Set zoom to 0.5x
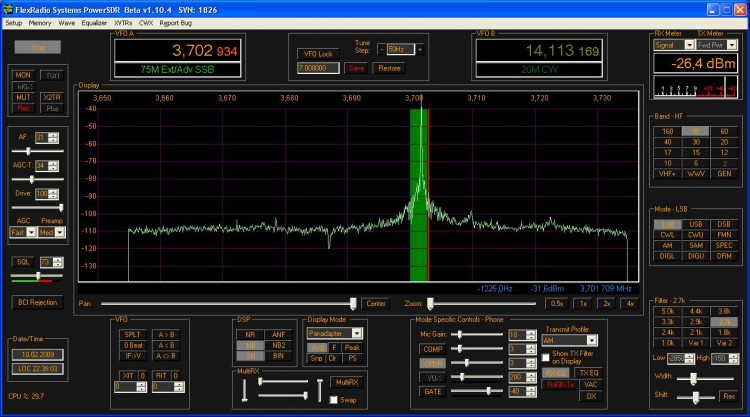The width and height of the screenshot is (750, 417). point(557,304)
